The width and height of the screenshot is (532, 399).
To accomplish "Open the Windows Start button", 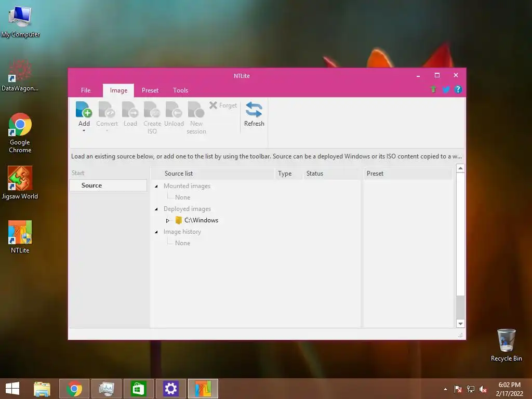I will point(12,389).
